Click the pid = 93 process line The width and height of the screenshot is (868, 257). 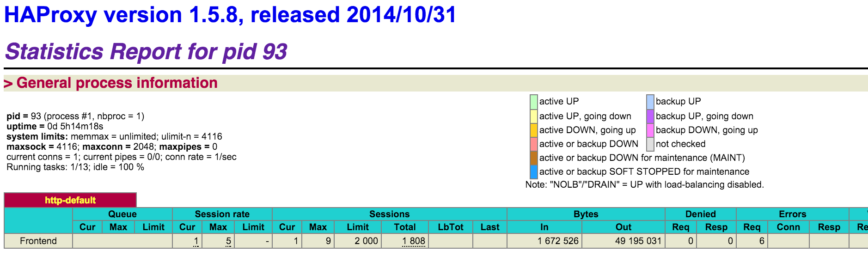[75, 116]
